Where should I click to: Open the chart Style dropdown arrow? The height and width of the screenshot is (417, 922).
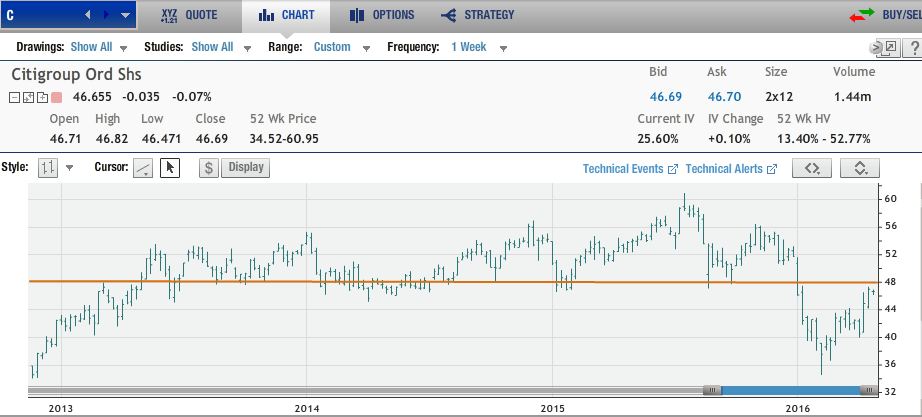point(69,168)
